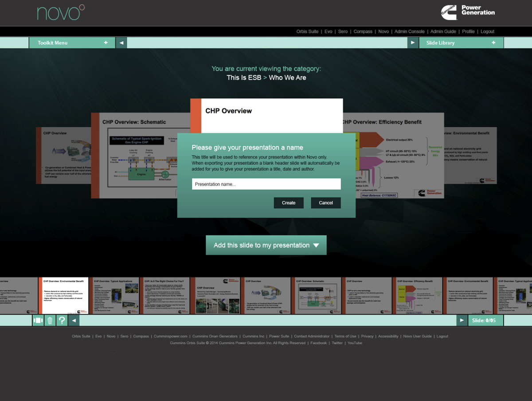
Task: Click the Cummins Power Generation logo
Action: pos(468,12)
